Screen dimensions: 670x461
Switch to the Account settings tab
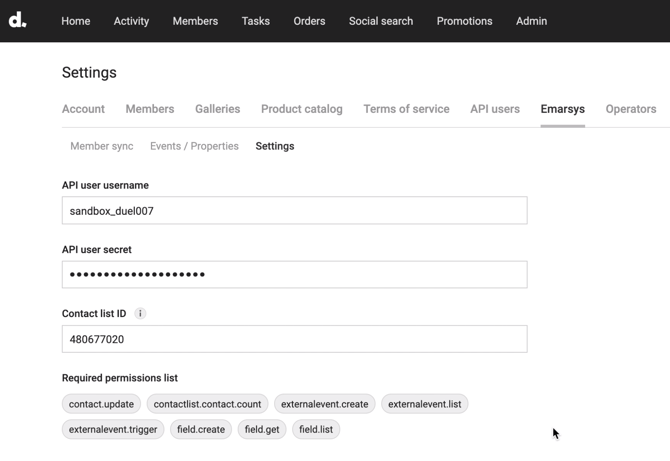[83, 109]
